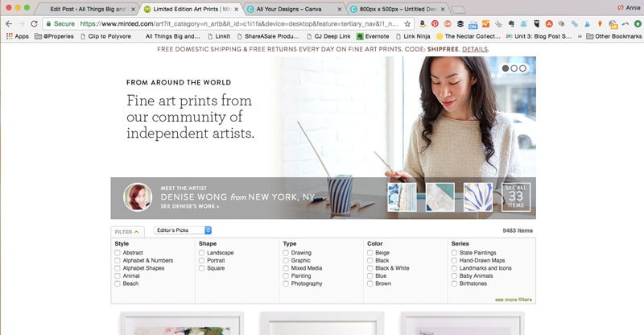Open the Google Analytics orange extension icon

pos(485,24)
